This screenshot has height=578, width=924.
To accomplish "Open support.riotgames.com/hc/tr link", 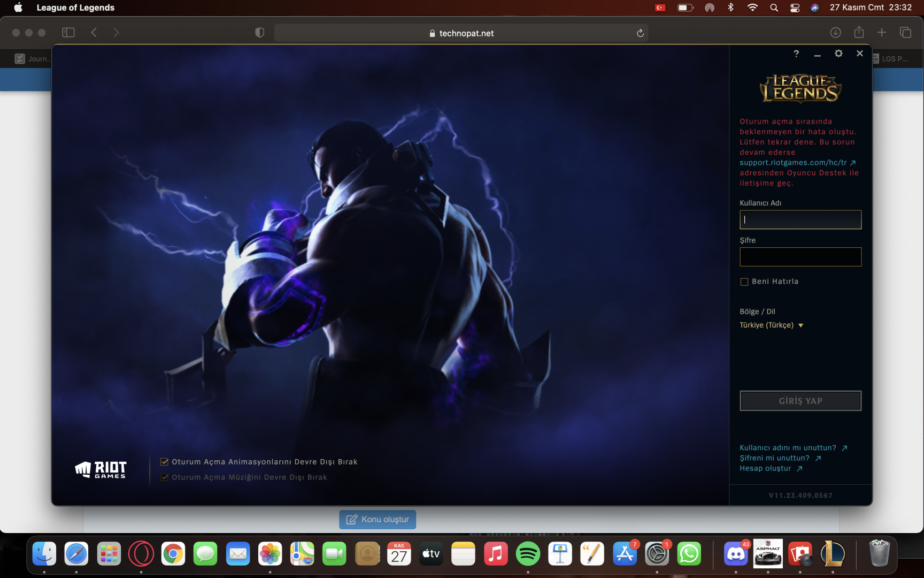I will [x=798, y=163].
